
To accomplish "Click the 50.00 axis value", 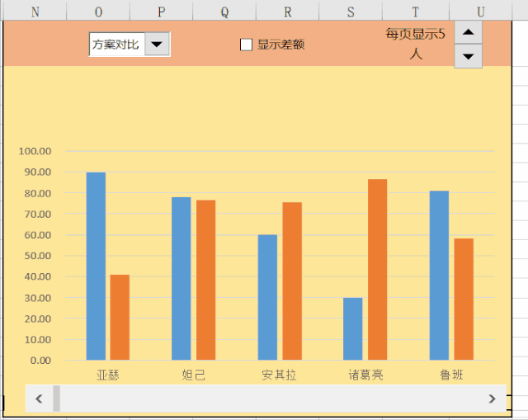I will click(x=38, y=256).
